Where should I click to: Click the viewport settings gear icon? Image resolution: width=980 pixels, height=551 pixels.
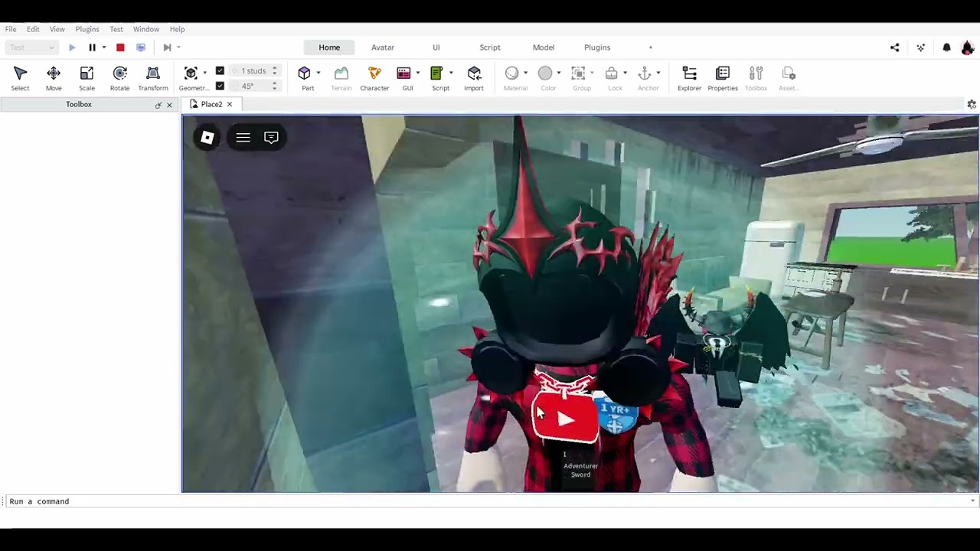coord(972,104)
